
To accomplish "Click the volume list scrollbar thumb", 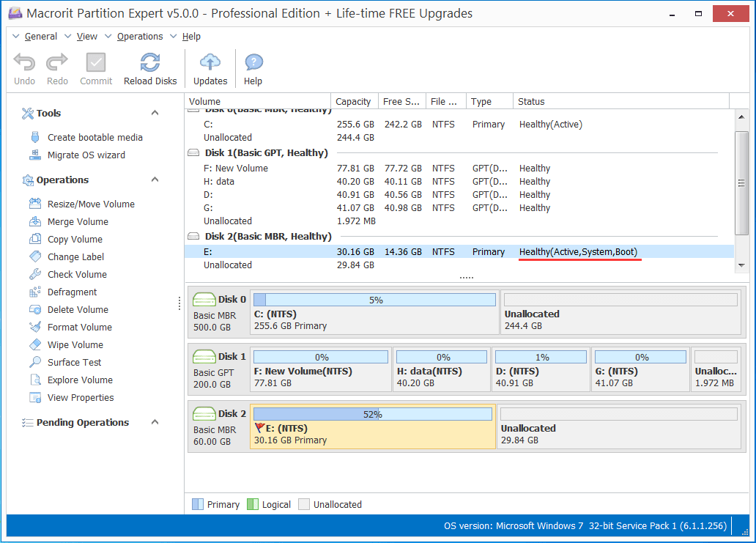I will pos(741,182).
